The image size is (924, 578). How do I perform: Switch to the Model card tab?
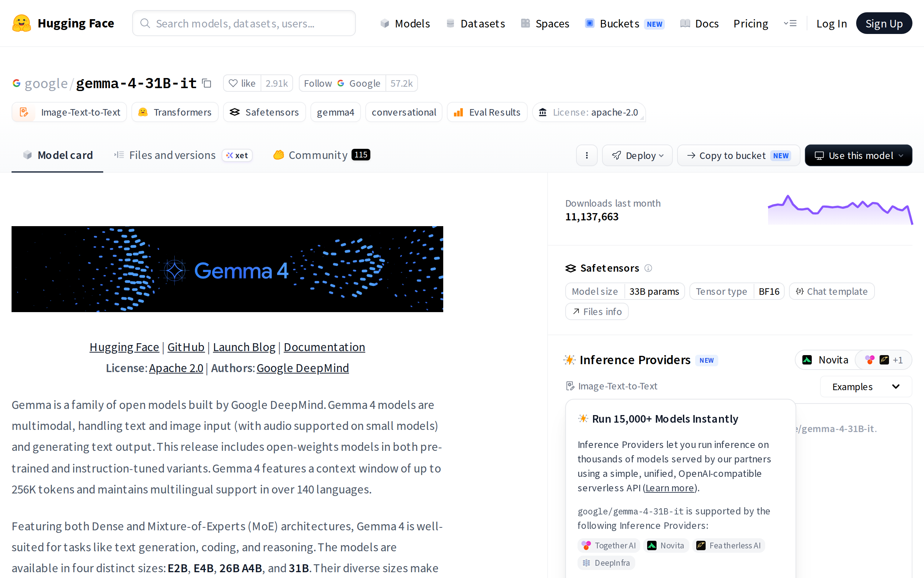tap(57, 155)
